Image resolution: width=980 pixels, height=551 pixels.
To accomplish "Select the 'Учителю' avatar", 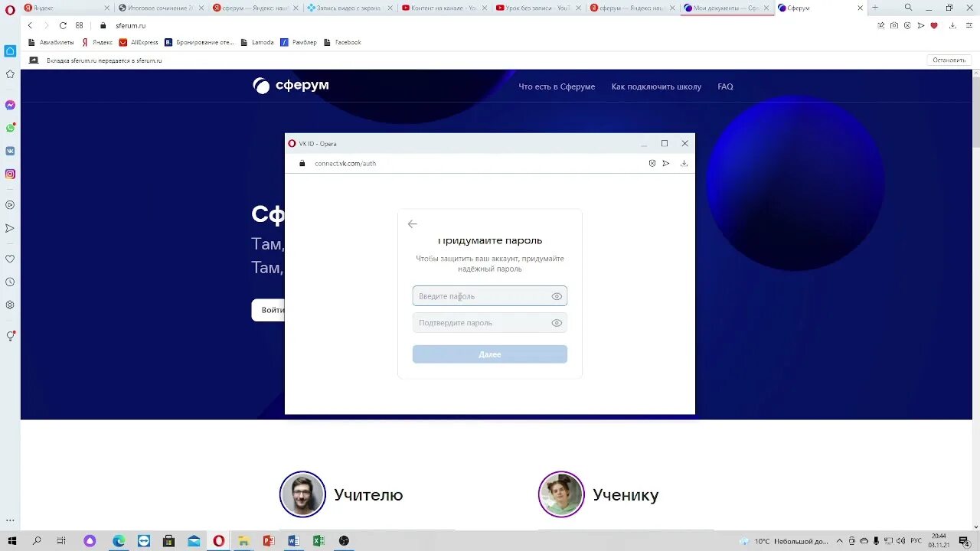I will [302, 494].
